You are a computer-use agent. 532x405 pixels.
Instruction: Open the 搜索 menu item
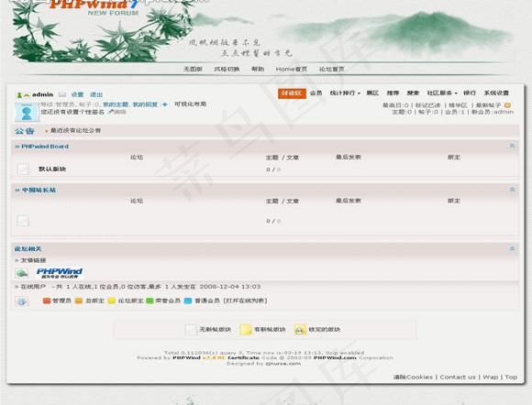[413, 93]
